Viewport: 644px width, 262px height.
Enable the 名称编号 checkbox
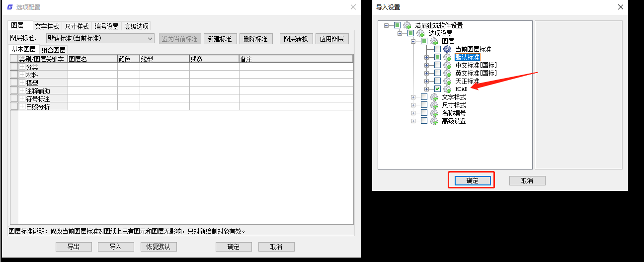pyautogui.click(x=424, y=113)
